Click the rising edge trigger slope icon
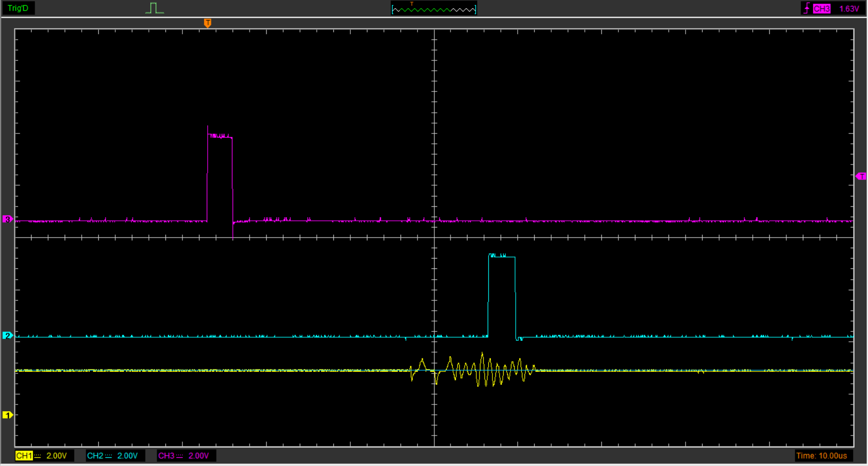This screenshot has height=466, width=868. 807,8
